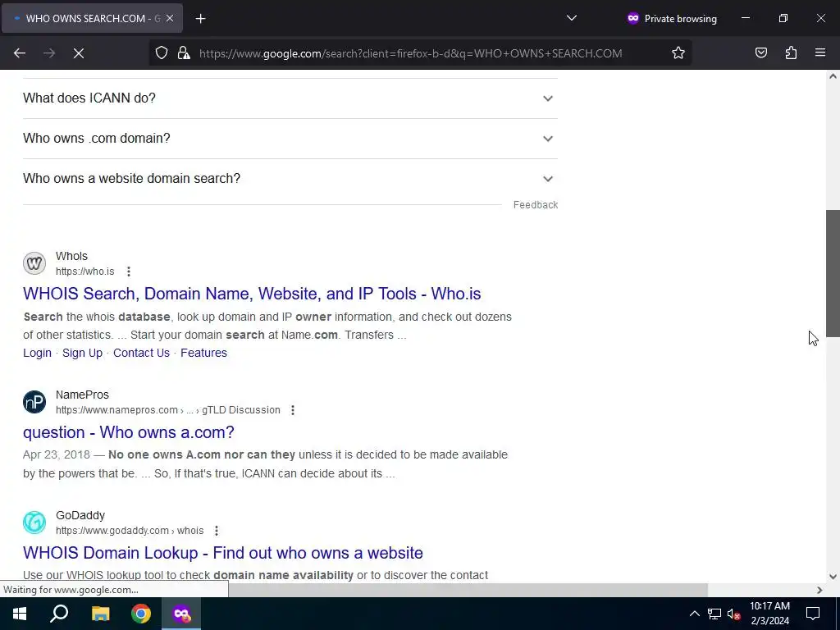The image size is (840, 630).
Task: Click the WhoIs site favicon
Action: pyautogui.click(x=34, y=263)
